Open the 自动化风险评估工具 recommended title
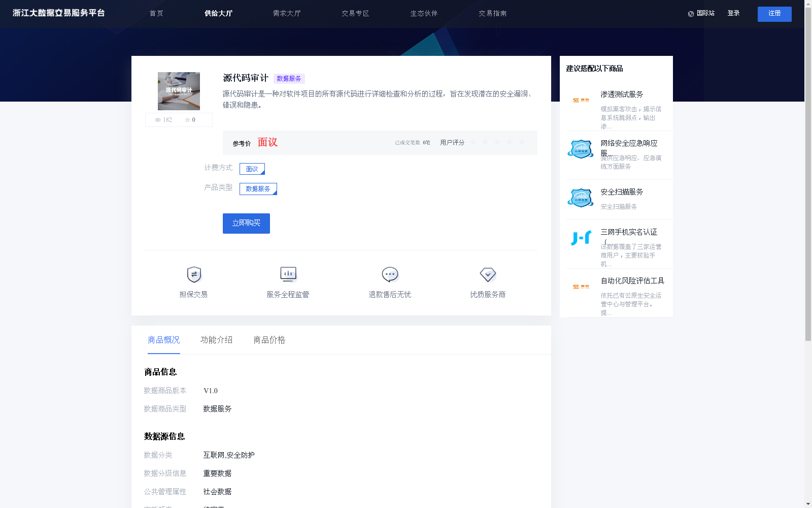 [632, 281]
